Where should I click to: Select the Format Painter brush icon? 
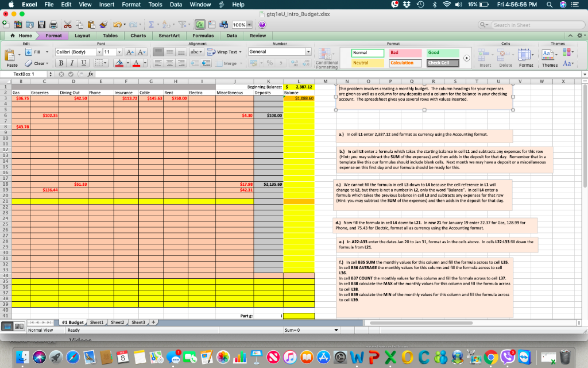pyautogui.click(x=103, y=24)
